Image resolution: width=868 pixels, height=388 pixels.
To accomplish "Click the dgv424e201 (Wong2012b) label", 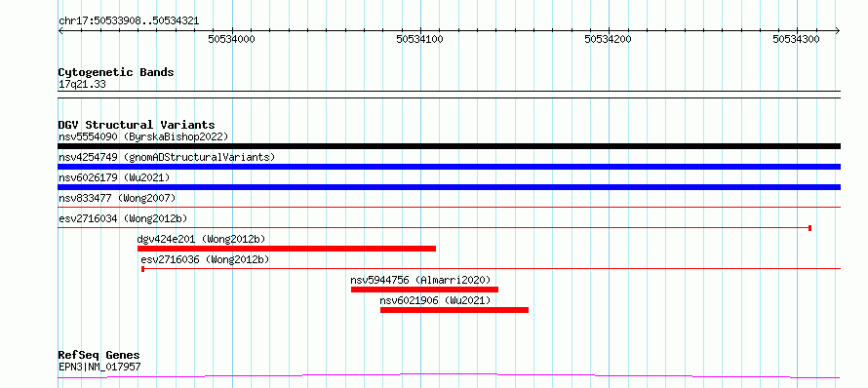I will coord(202,239).
